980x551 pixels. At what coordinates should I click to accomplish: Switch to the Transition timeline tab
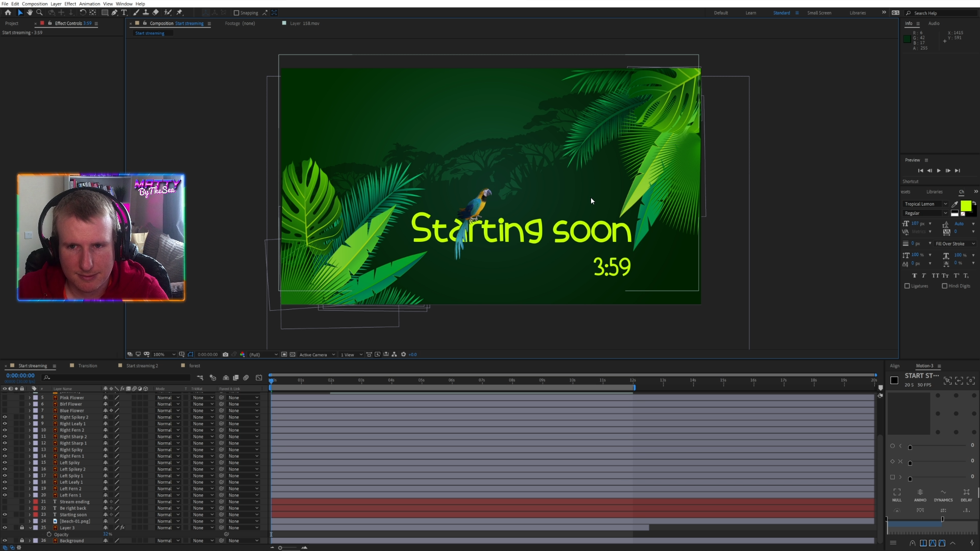(87, 366)
